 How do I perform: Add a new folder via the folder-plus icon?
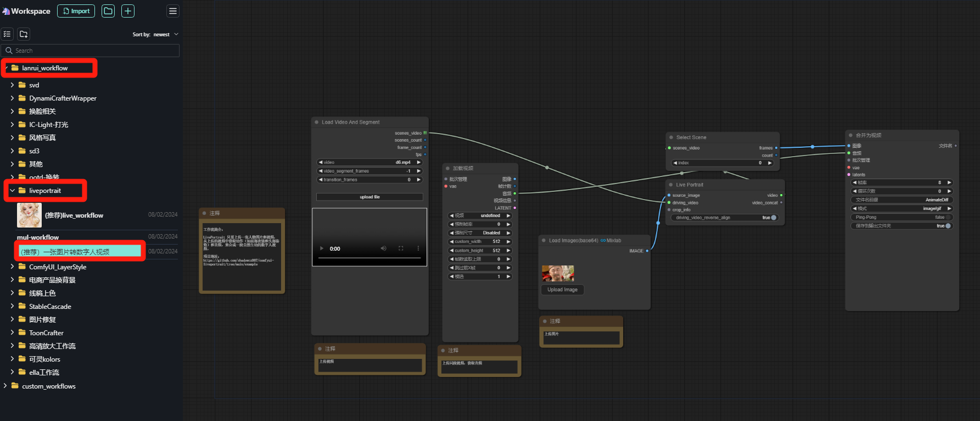click(x=24, y=34)
